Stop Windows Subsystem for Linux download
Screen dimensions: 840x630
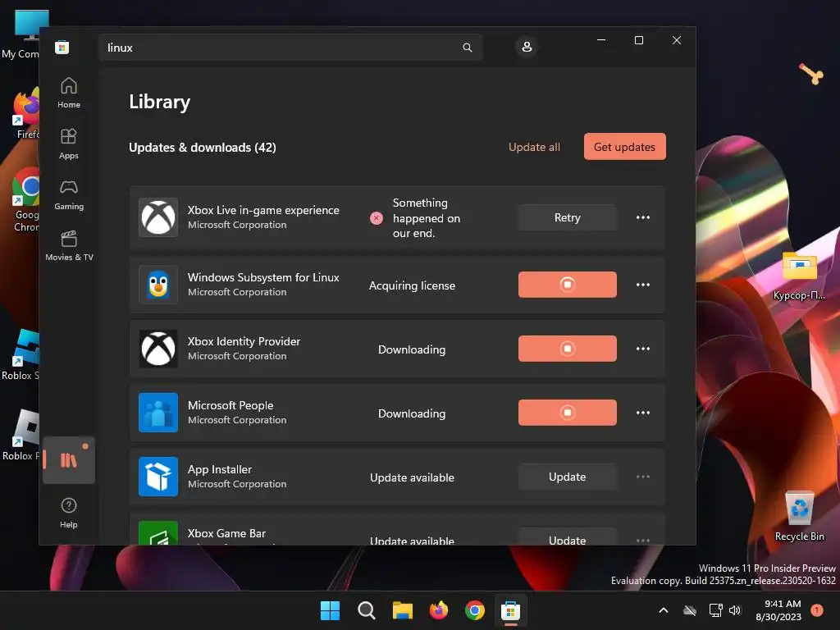[x=568, y=285]
